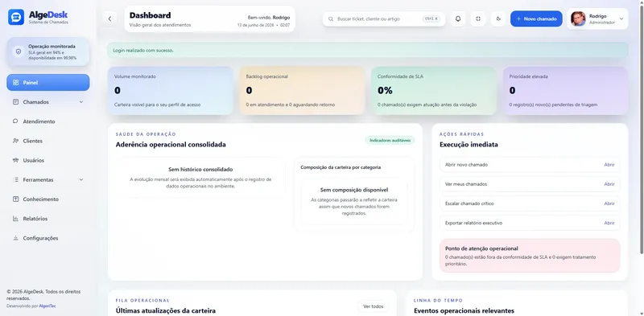644x316 pixels.
Task: Click the Painel grid icon
Action: click(15, 83)
